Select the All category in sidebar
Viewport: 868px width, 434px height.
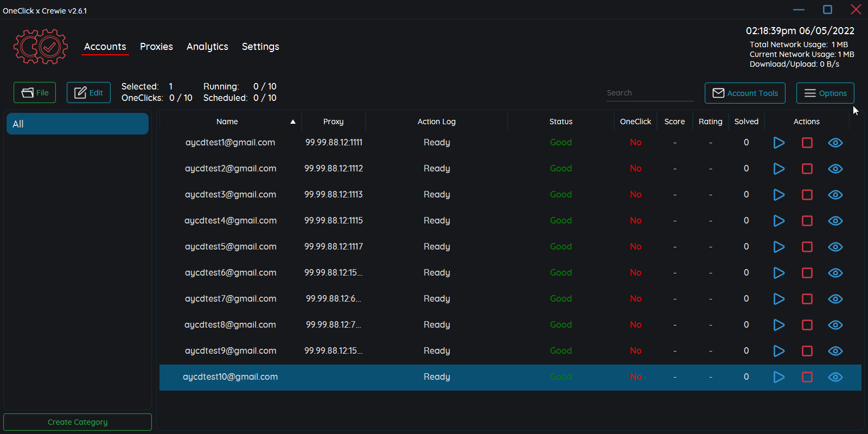(78, 124)
